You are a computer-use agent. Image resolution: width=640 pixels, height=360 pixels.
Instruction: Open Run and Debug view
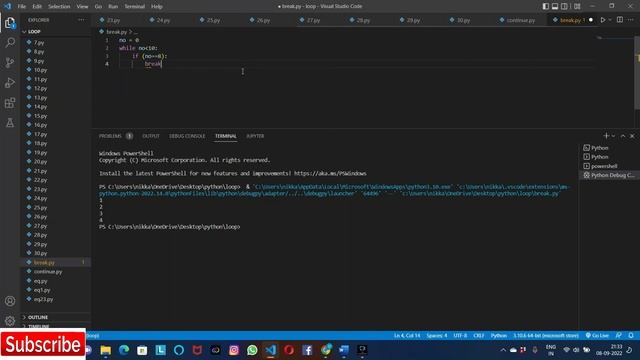pyautogui.click(x=10, y=82)
